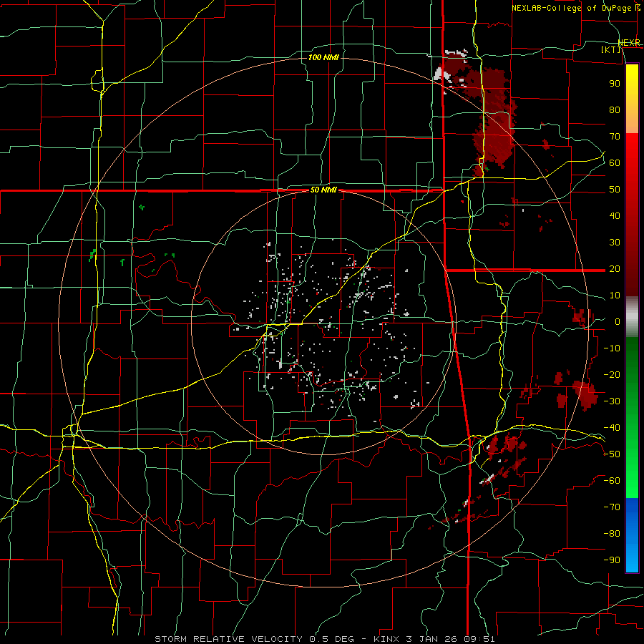This screenshot has height=644, width=644.
Task: Select the "10" value on the velocity scale
Action: (615, 296)
